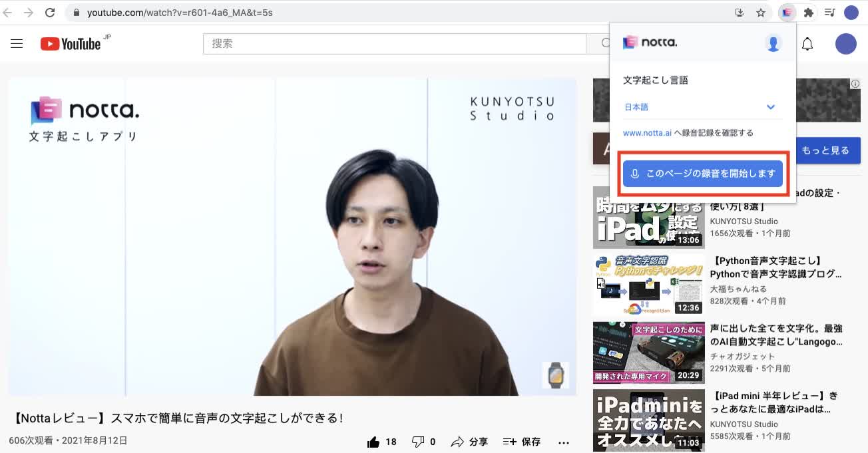Viewport: 868px width, 453px height.
Task: Select the YouTube URL in the address bar
Action: 180,13
